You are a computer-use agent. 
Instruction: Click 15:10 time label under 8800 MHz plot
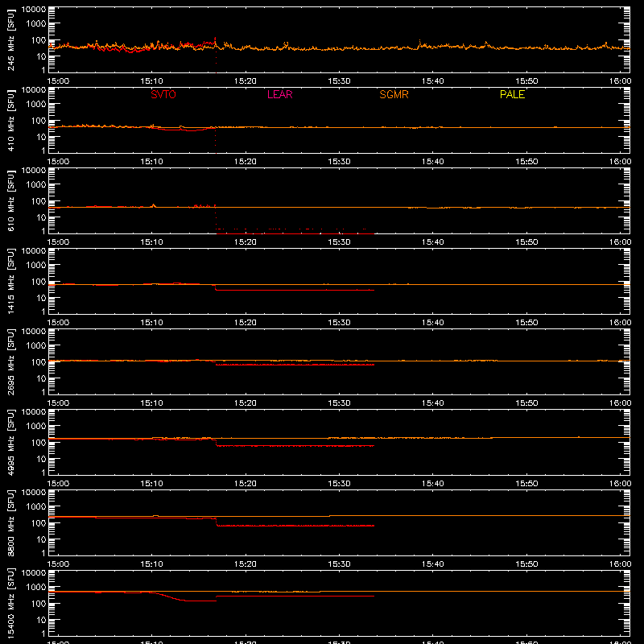[x=151, y=564]
